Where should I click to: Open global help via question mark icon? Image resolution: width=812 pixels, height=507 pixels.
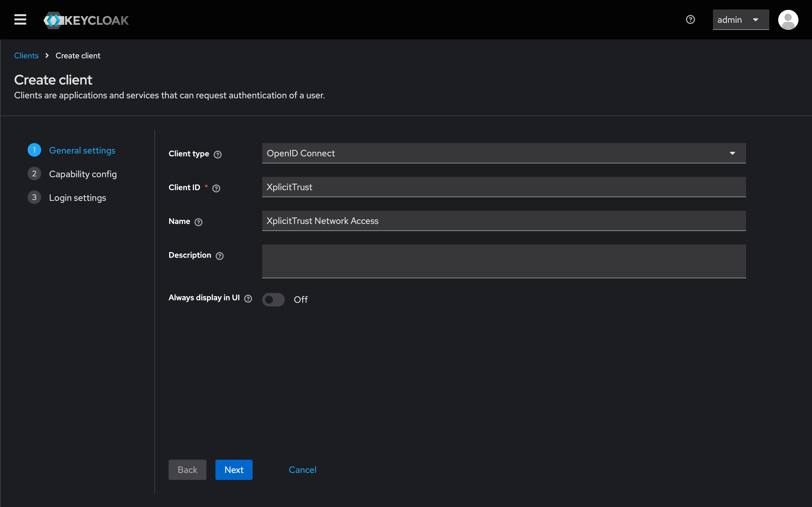pos(690,20)
